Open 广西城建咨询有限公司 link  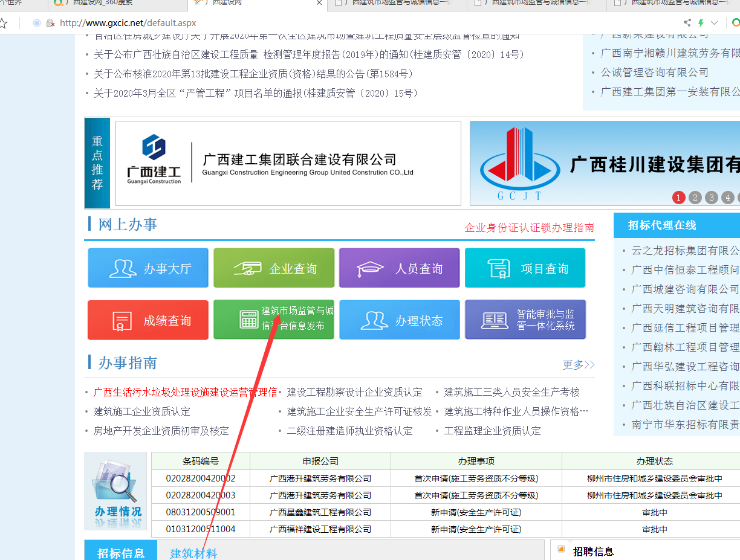tap(686, 289)
